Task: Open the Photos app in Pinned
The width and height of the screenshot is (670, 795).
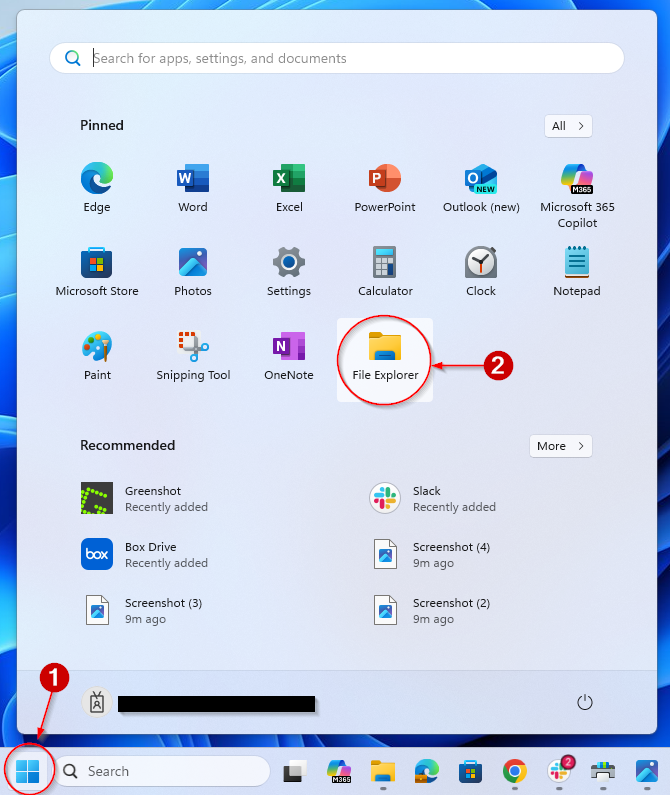Action: tap(193, 272)
